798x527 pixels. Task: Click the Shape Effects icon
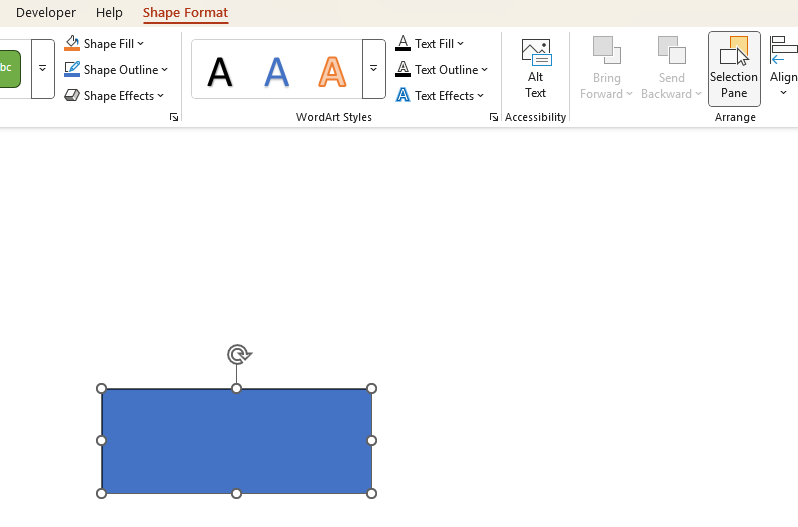tap(72, 96)
